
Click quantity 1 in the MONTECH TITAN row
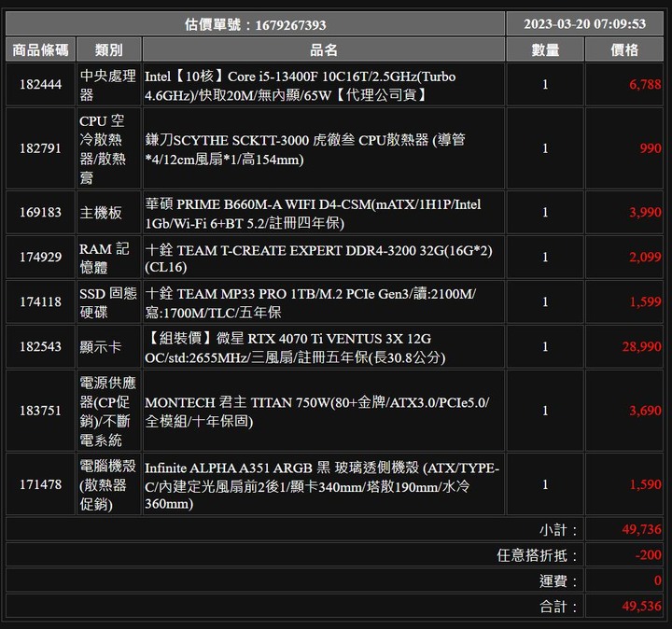point(545,411)
